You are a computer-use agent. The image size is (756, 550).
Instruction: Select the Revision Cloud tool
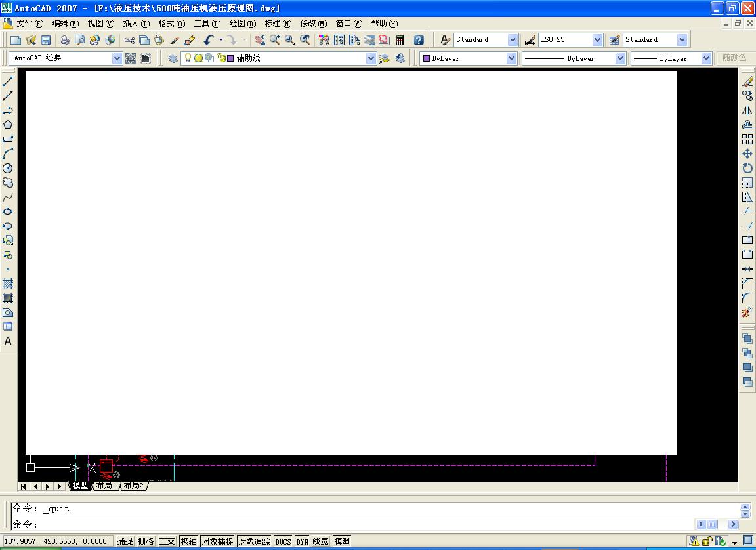(x=8, y=182)
